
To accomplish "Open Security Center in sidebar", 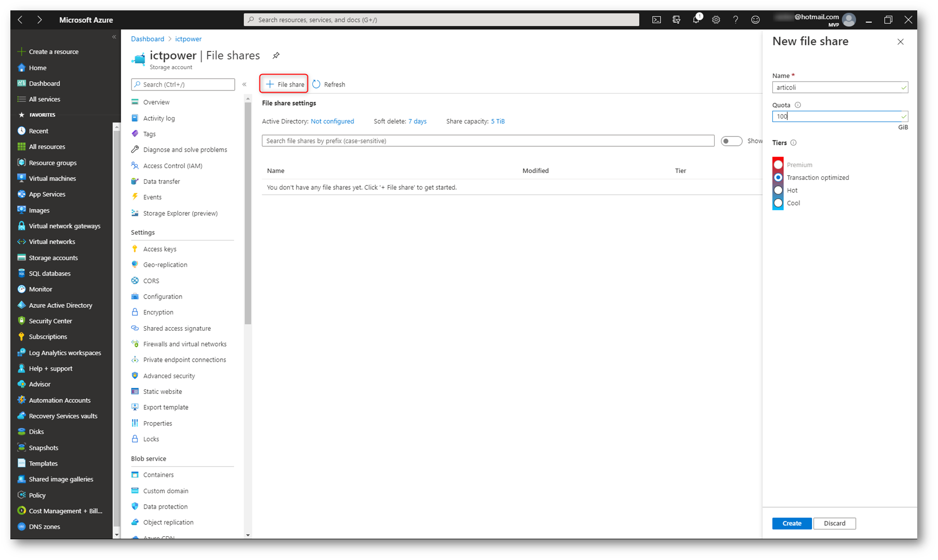I will pyautogui.click(x=50, y=321).
